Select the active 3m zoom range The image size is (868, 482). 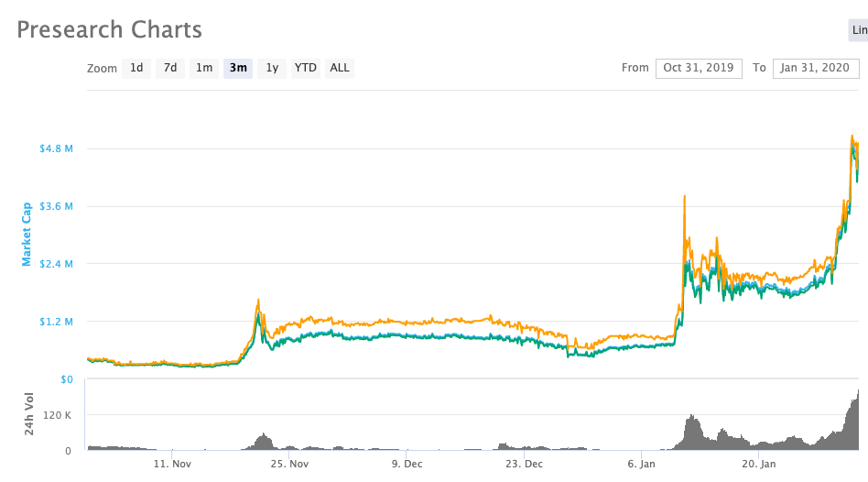click(238, 68)
